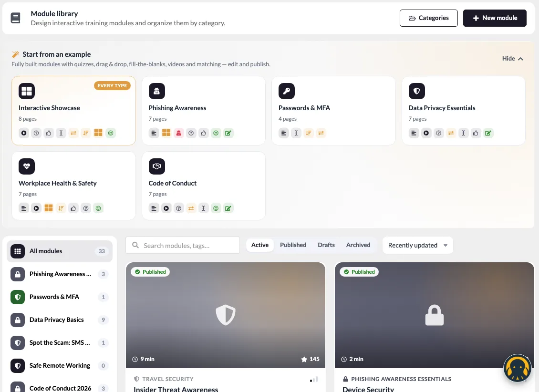Switch to the Published tab

(x=293, y=245)
